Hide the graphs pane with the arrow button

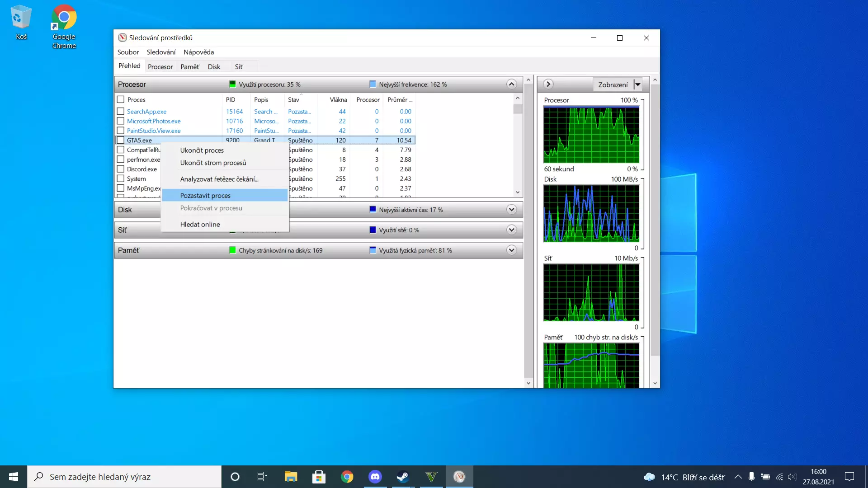tap(548, 84)
